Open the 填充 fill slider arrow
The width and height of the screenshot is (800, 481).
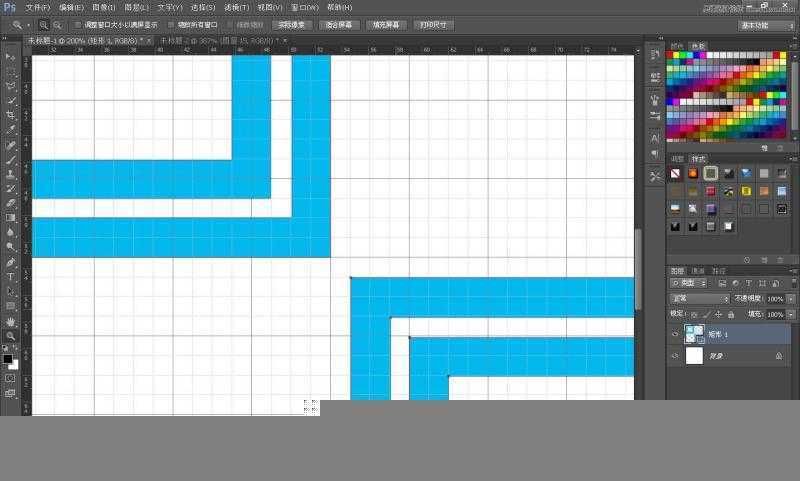791,315
